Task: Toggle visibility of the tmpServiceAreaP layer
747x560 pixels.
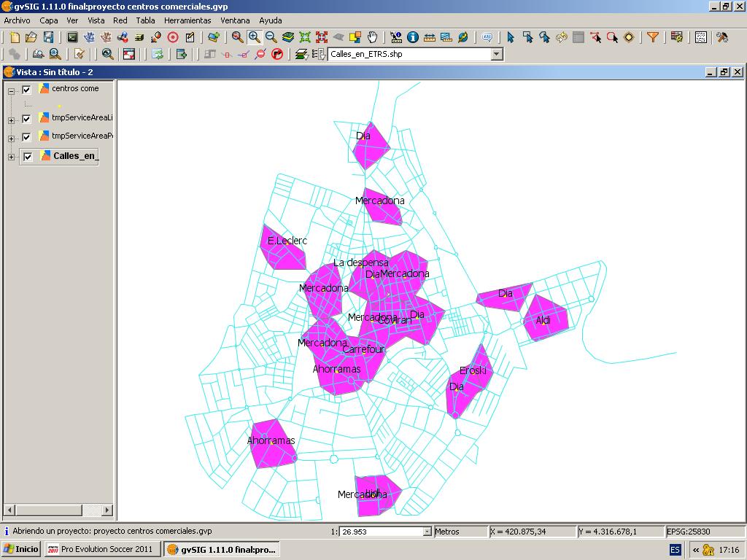Action: [x=27, y=137]
